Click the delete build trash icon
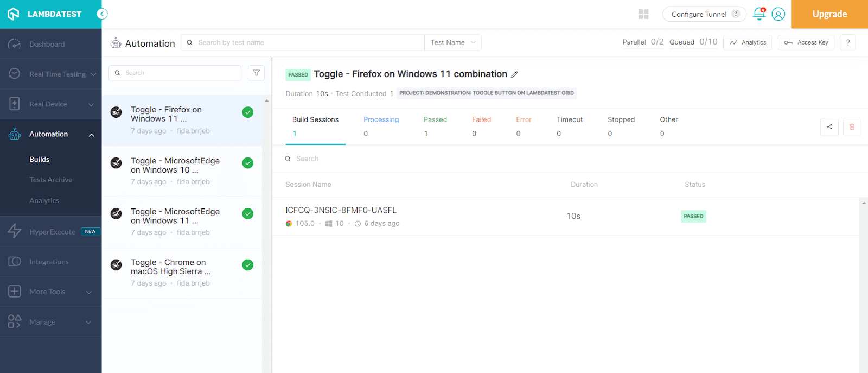 pos(852,127)
